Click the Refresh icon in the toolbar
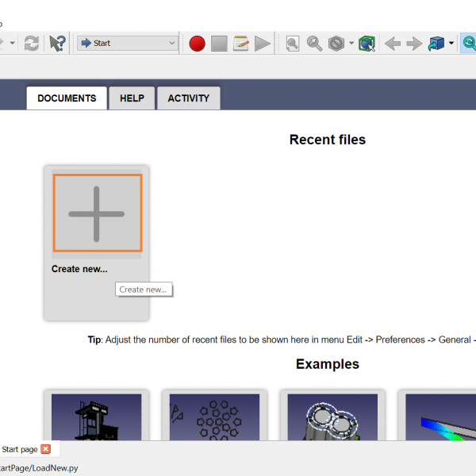476x476 pixels. (31, 43)
